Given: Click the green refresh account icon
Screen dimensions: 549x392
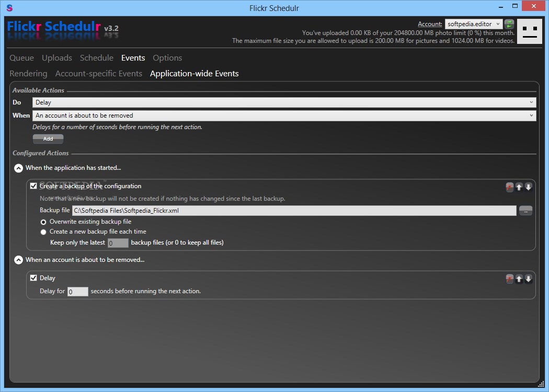Looking at the screenshot, I should pos(509,24).
